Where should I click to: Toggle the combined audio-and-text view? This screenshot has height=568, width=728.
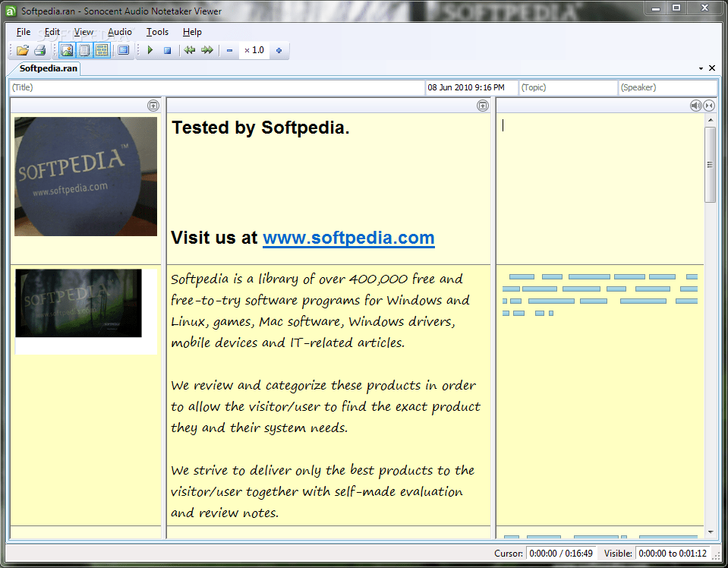pos(102,50)
